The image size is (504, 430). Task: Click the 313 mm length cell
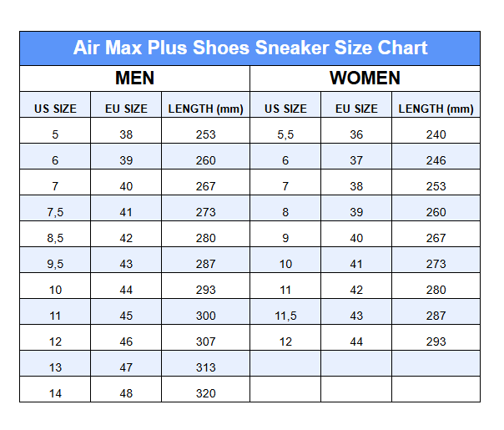(x=205, y=367)
